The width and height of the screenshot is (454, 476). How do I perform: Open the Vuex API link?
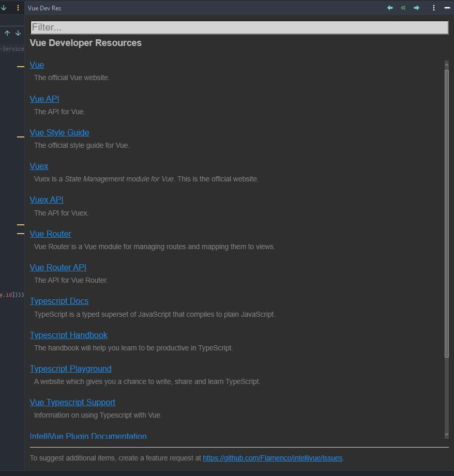pos(47,199)
